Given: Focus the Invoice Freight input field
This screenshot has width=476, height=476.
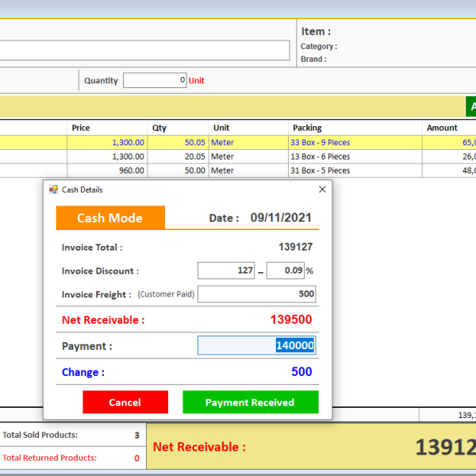Looking at the screenshot, I should [256, 294].
